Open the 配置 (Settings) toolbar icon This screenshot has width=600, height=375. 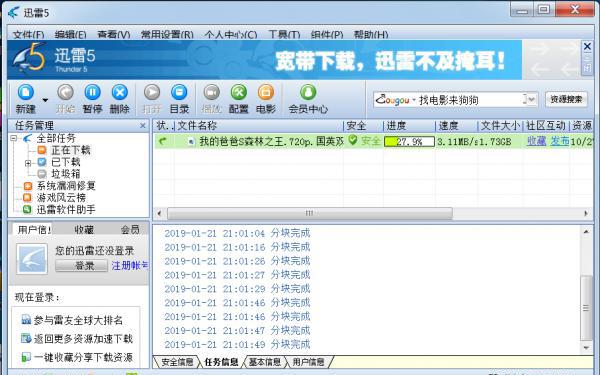238,93
